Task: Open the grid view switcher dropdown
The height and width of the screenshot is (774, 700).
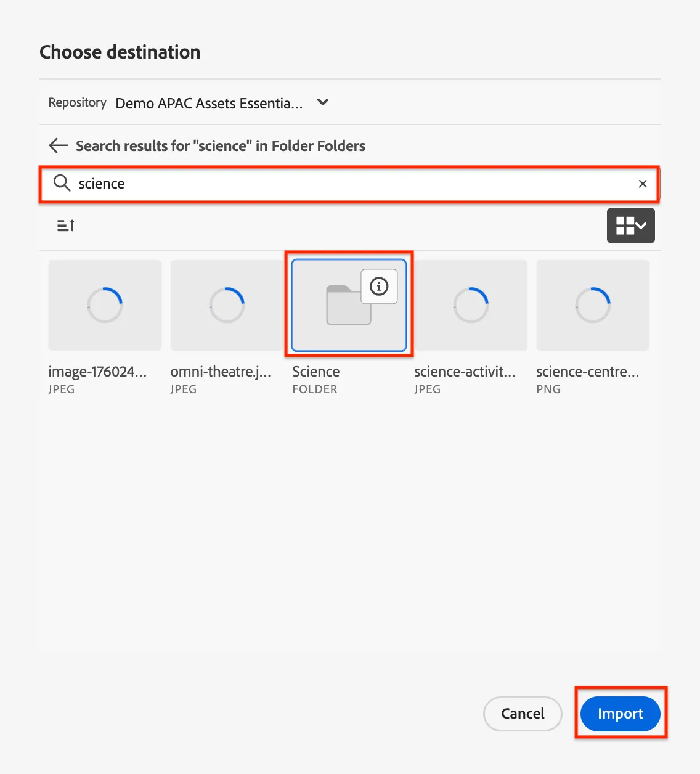Action: pos(631,226)
